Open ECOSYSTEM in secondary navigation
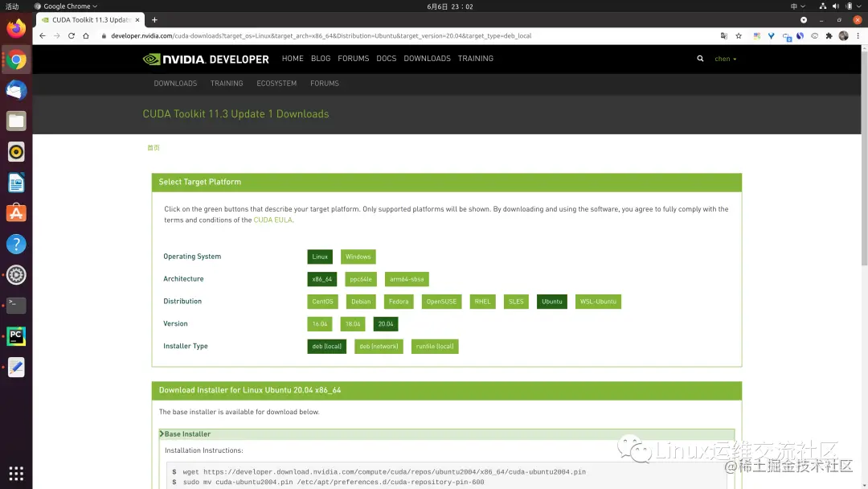868x489 pixels. point(276,84)
